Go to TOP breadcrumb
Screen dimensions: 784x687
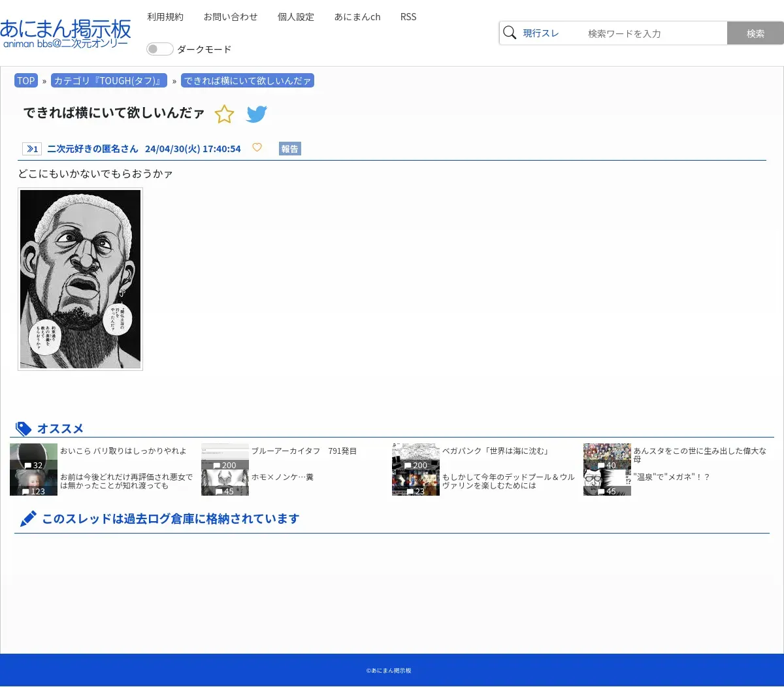click(26, 81)
